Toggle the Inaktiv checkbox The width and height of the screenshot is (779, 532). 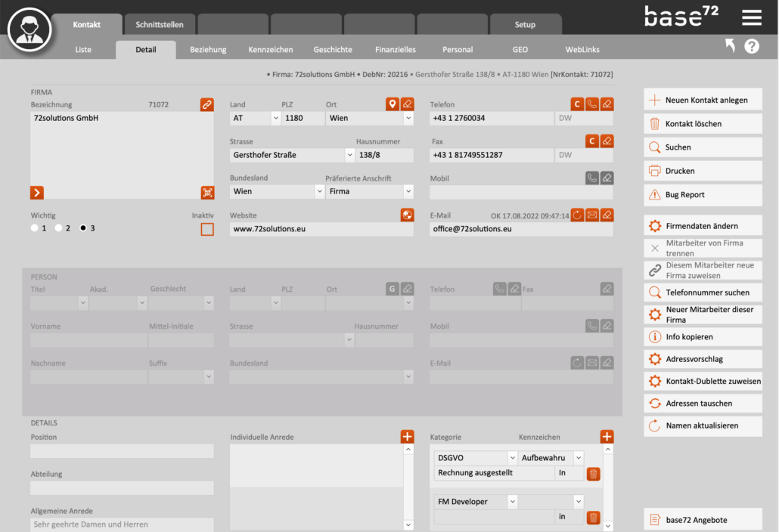[x=206, y=229]
